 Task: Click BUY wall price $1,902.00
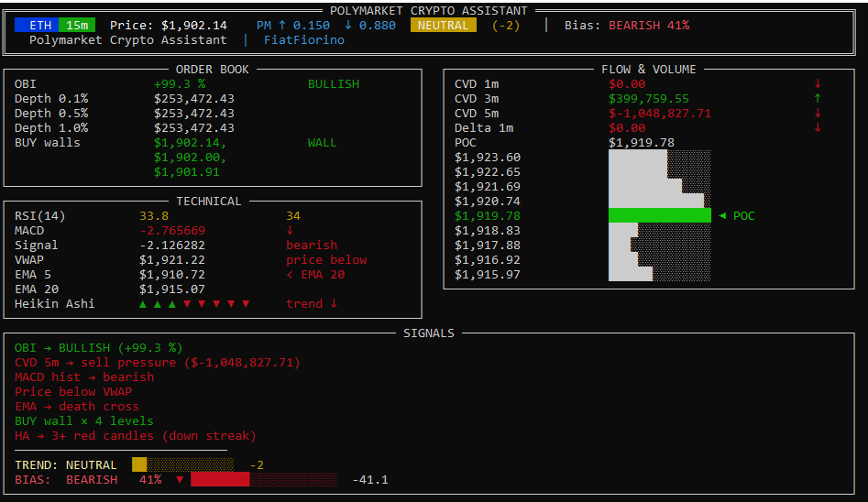(190, 158)
